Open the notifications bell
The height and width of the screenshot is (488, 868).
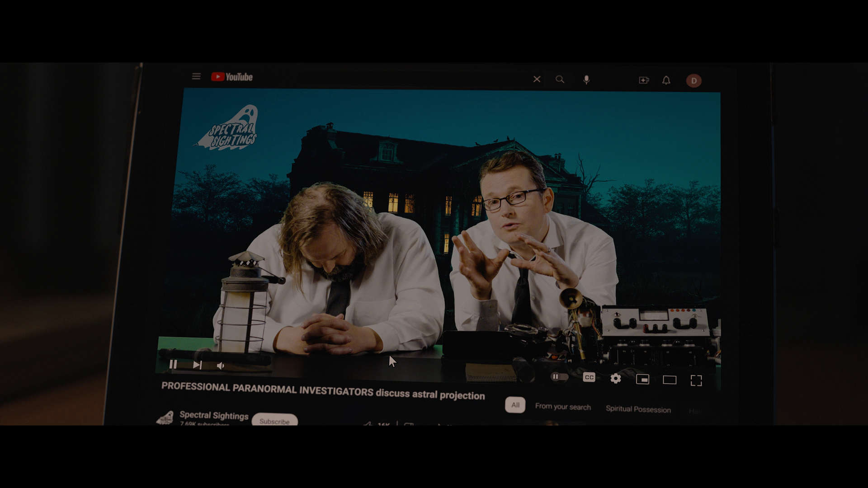coord(666,80)
